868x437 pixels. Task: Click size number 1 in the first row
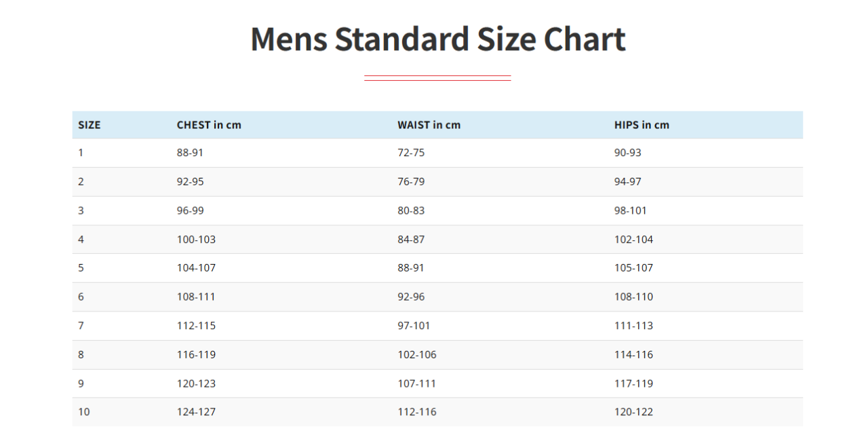[81, 153]
